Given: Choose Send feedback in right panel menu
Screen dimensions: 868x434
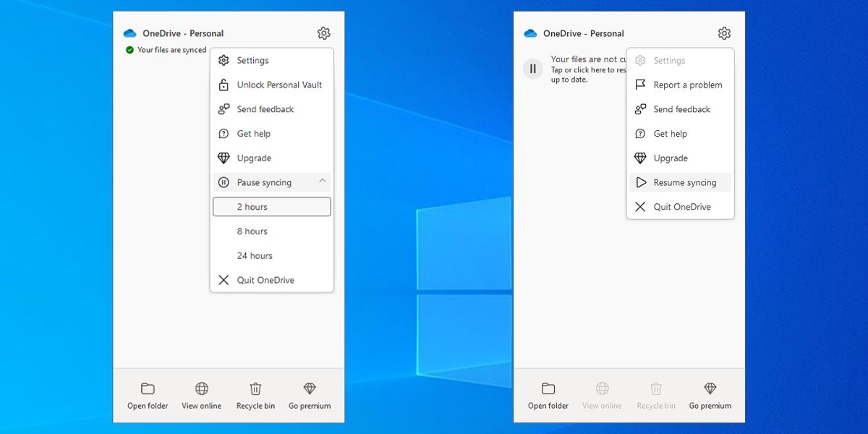Looking at the screenshot, I should pyautogui.click(x=681, y=109).
